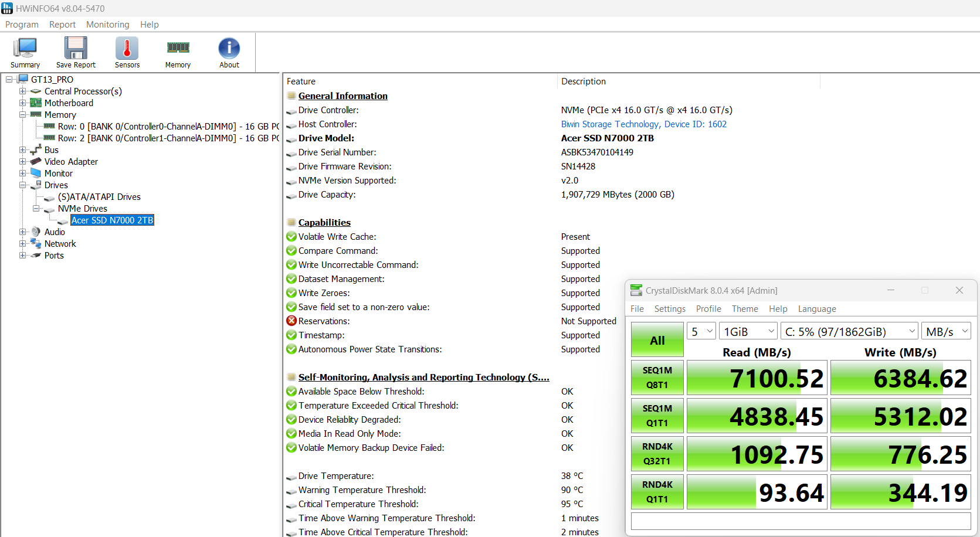The image size is (980, 537).
Task: Expand the Network node
Action: (22, 243)
